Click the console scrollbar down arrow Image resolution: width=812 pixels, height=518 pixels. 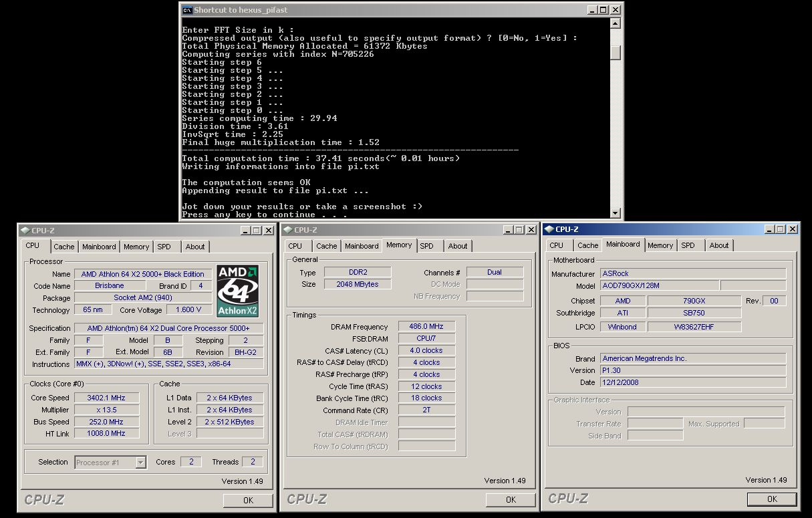point(616,213)
